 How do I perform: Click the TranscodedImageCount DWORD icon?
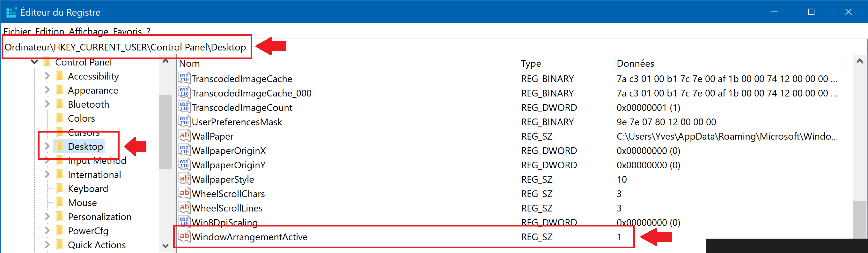(184, 107)
